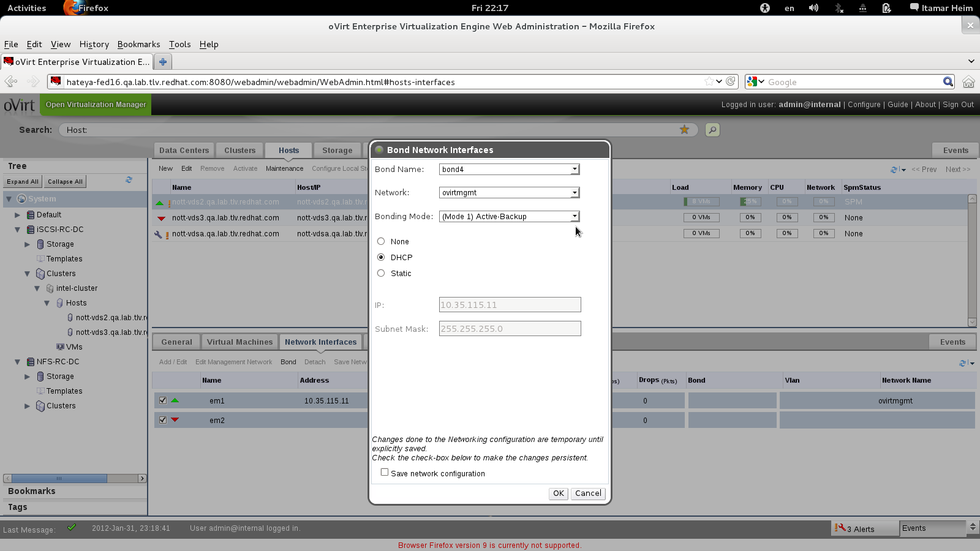
Task: Open a new tab with the plus icon
Action: pyautogui.click(x=163, y=62)
